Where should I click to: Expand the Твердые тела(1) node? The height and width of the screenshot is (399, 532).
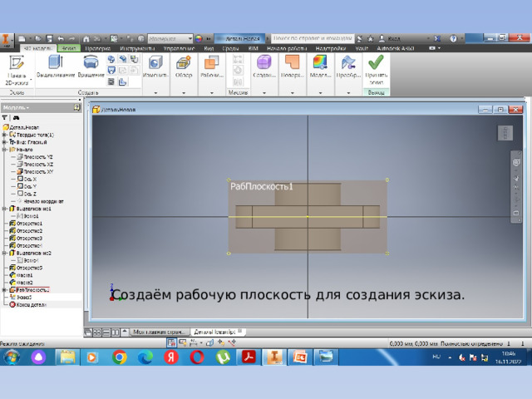click(x=5, y=135)
